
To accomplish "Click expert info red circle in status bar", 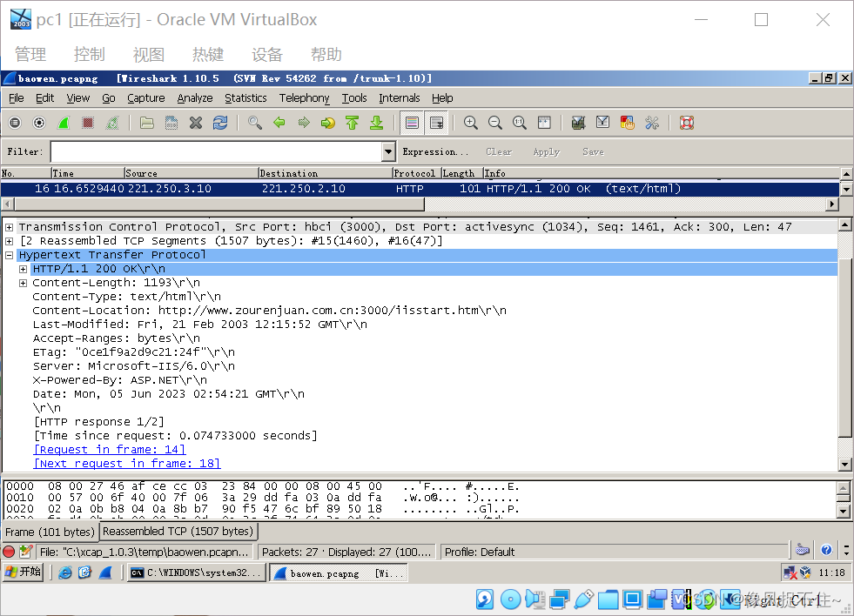I will click(x=9, y=552).
